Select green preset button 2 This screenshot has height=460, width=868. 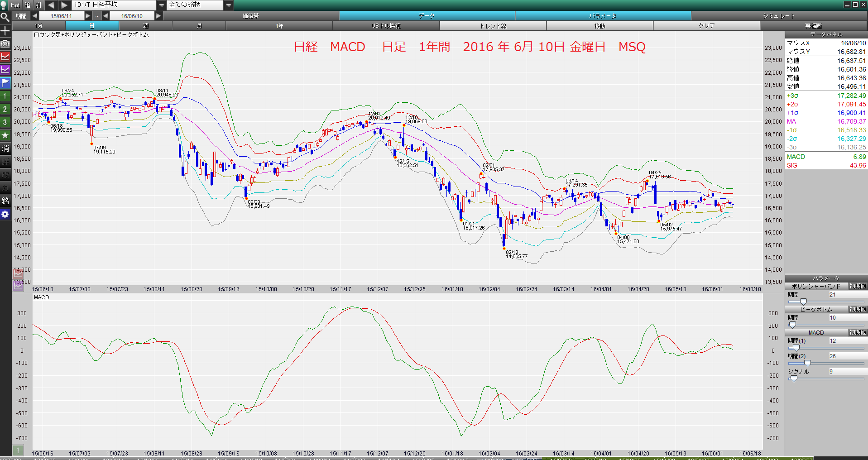[x=5, y=109]
